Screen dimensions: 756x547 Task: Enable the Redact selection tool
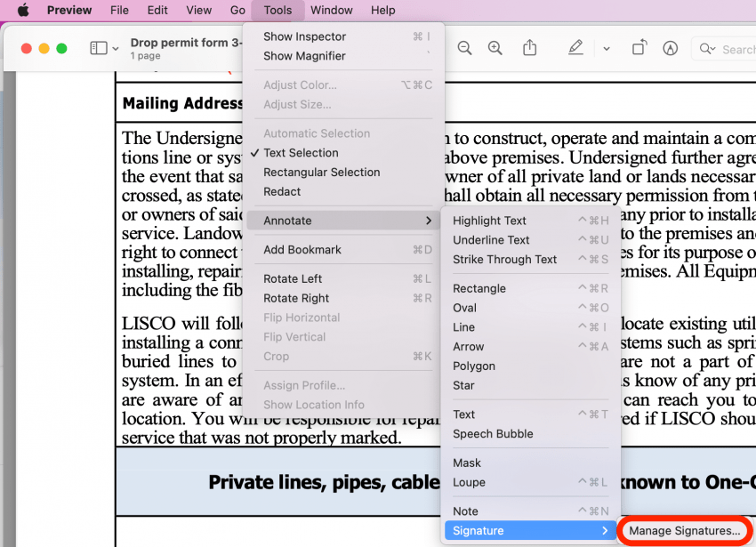(282, 192)
